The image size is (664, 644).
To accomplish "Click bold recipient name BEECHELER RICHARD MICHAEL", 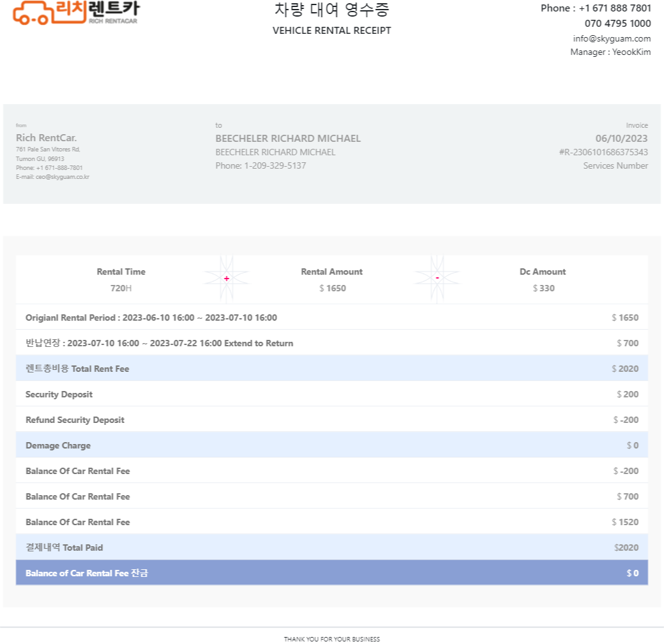I will (x=288, y=139).
